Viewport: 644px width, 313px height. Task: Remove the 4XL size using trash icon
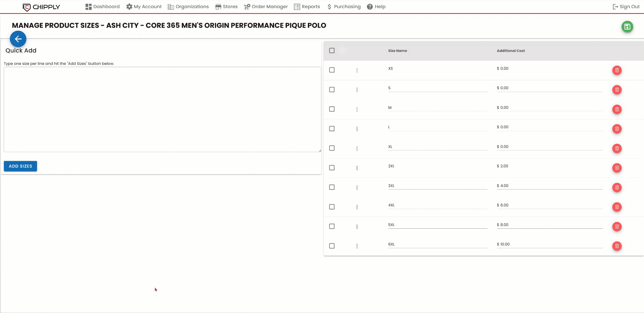click(x=617, y=207)
